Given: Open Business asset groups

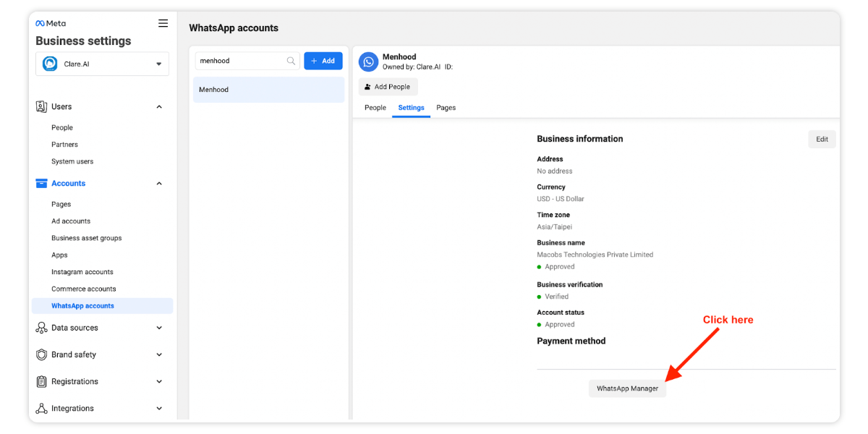Looking at the screenshot, I should (87, 238).
